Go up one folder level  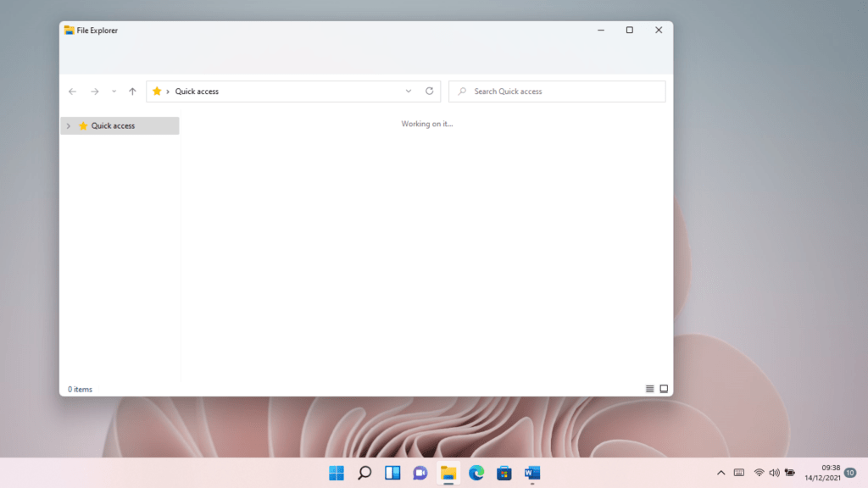tap(132, 91)
